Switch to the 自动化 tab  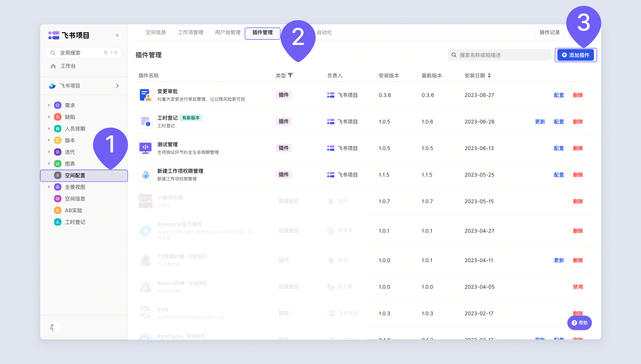tap(324, 33)
